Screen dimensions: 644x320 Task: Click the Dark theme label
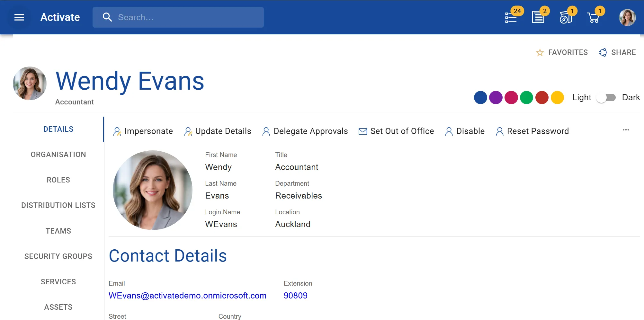(x=631, y=98)
